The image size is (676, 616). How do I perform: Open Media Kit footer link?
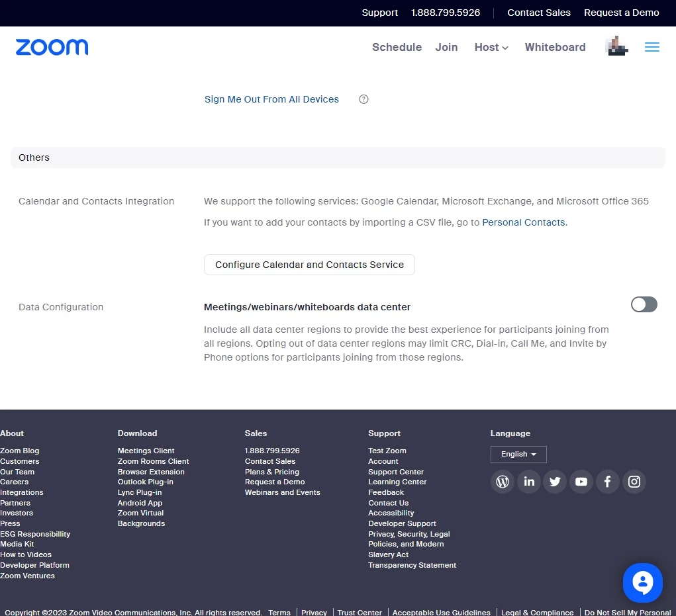pyautogui.click(x=17, y=544)
